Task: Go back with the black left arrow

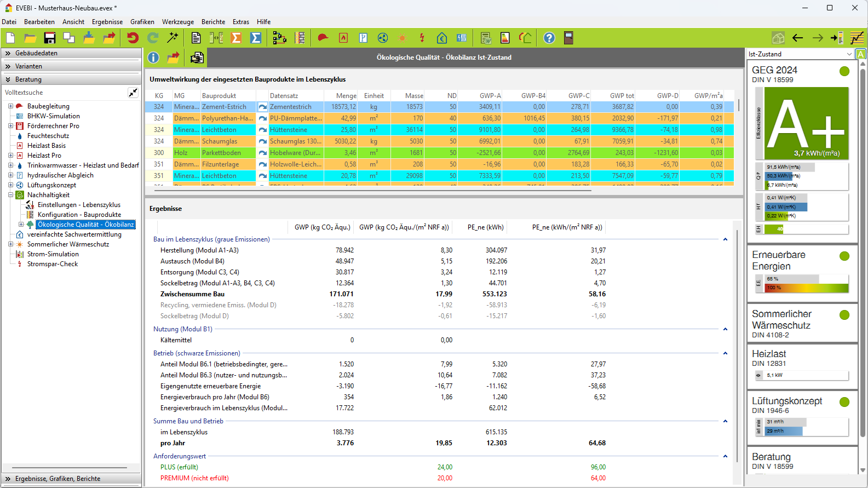Action: click(798, 38)
